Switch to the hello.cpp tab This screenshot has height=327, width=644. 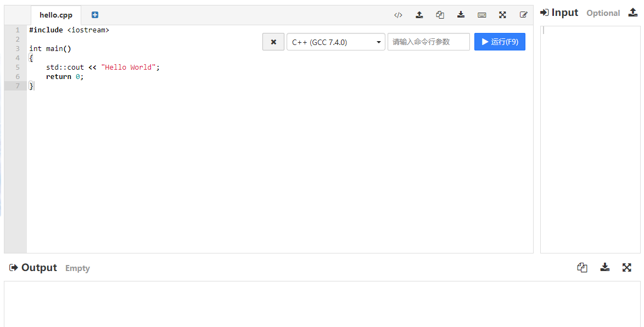(x=56, y=15)
